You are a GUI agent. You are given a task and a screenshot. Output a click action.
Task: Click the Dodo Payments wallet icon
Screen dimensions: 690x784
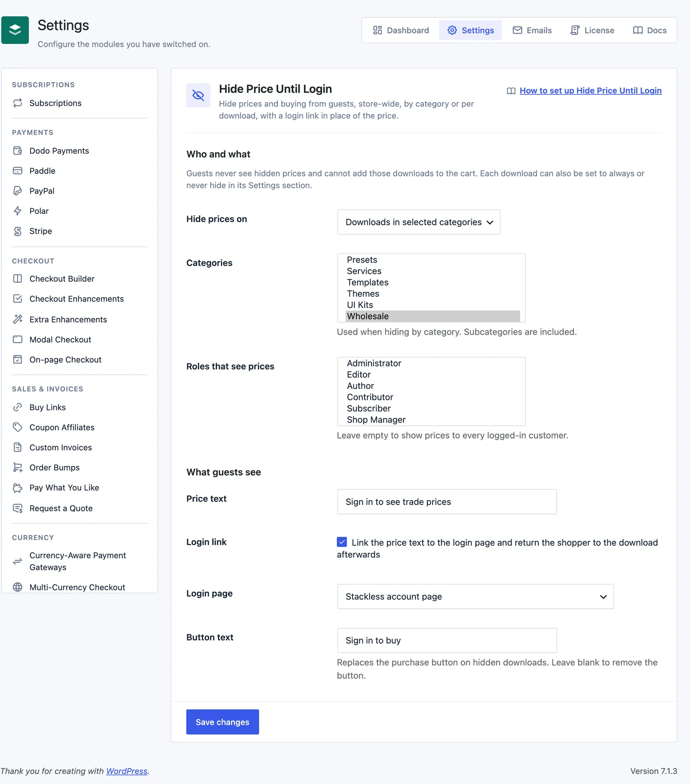[18, 151]
